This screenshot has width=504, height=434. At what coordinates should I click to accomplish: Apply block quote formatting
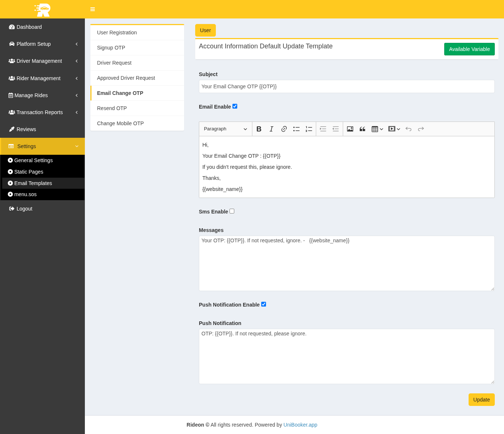(x=362, y=129)
